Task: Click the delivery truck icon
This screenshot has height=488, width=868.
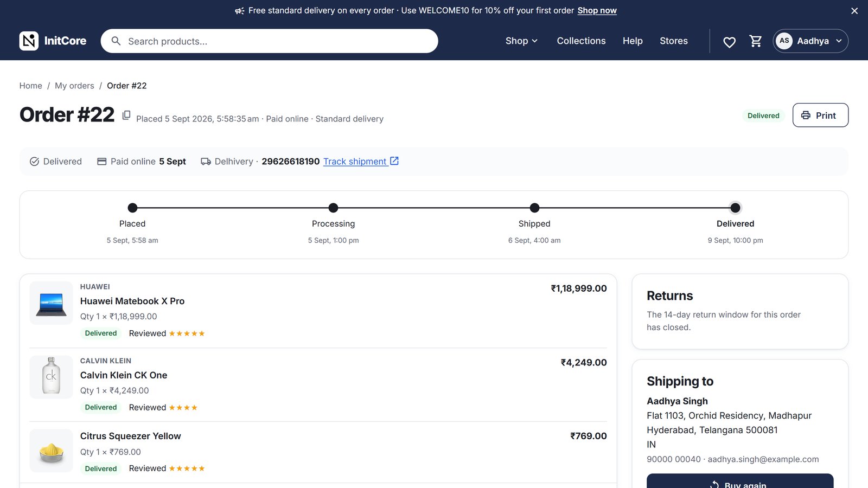Action: [206, 162]
